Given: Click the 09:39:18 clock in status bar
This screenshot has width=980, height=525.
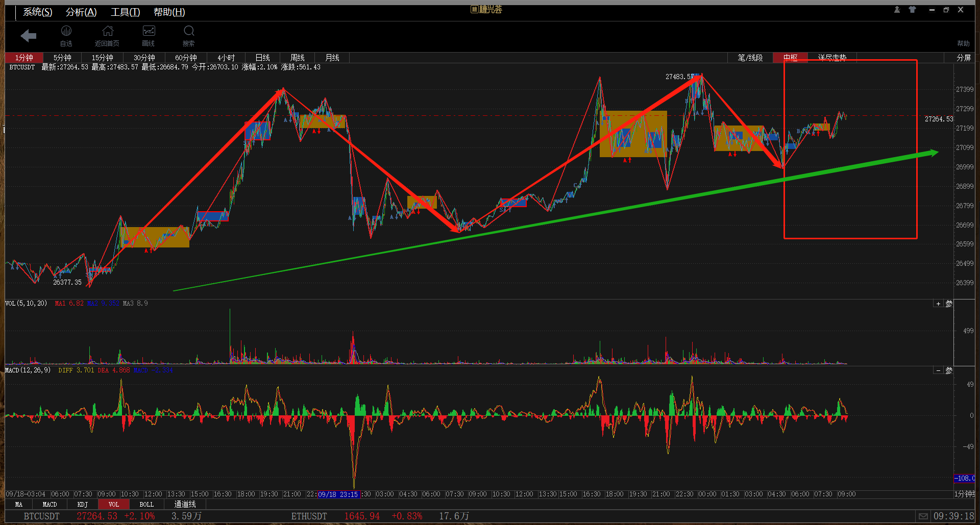Looking at the screenshot, I should pos(953,516).
